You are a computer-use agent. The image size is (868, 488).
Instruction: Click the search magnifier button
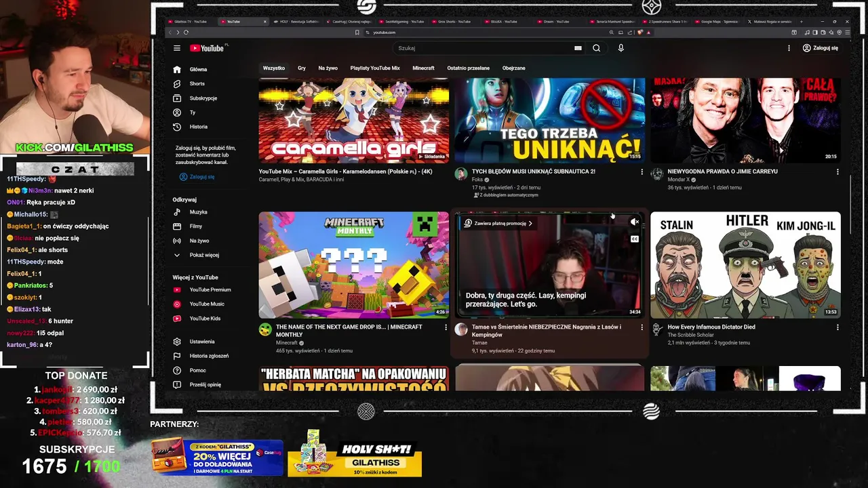[596, 48]
